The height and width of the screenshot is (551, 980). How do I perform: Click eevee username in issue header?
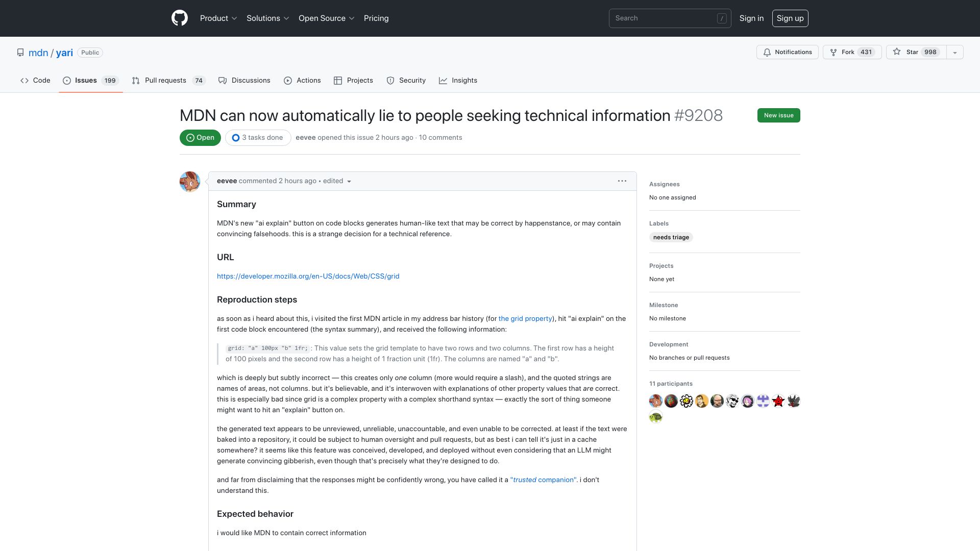coord(305,138)
